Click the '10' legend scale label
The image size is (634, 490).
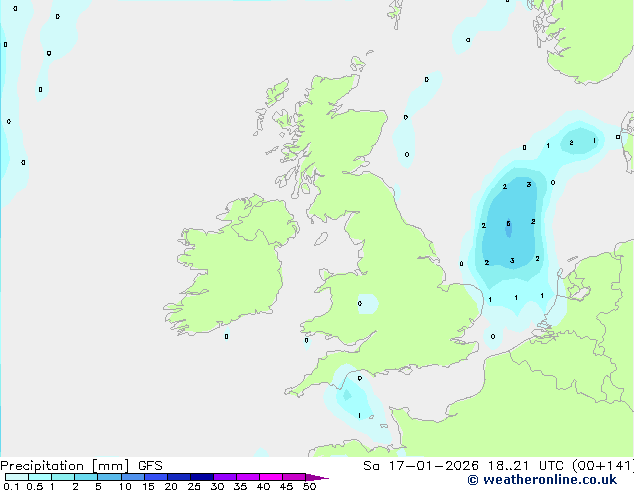tap(125, 486)
